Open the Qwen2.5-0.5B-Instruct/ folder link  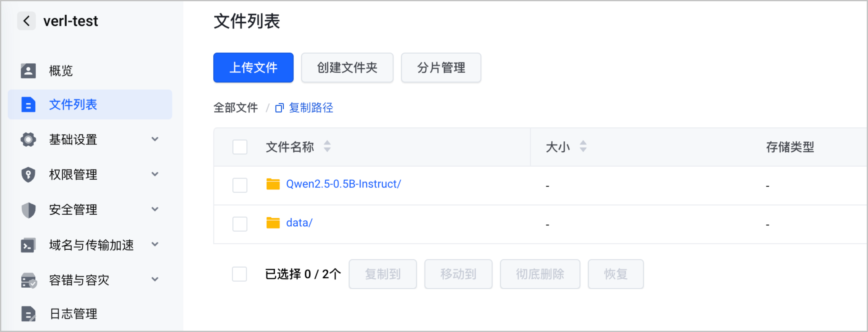pyautogui.click(x=343, y=184)
